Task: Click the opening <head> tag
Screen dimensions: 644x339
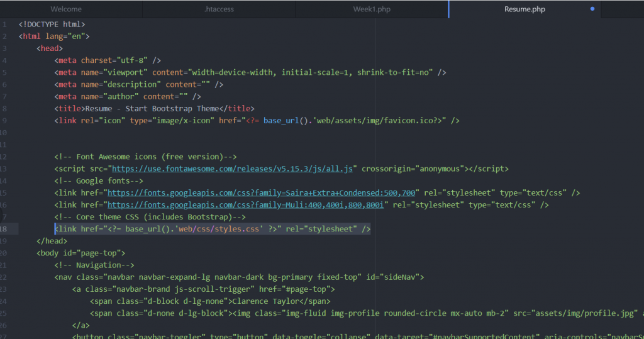Action: tap(49, 48)
